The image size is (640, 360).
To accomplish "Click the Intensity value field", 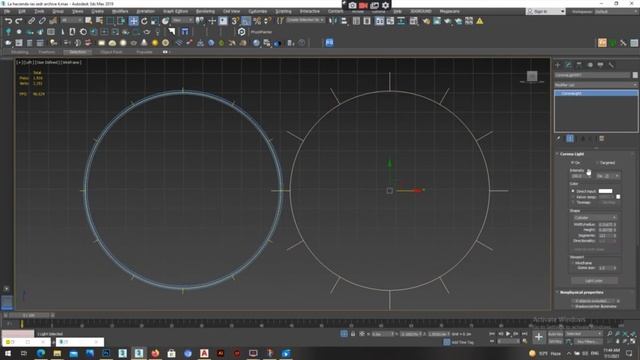I will [x=579, y=176].
